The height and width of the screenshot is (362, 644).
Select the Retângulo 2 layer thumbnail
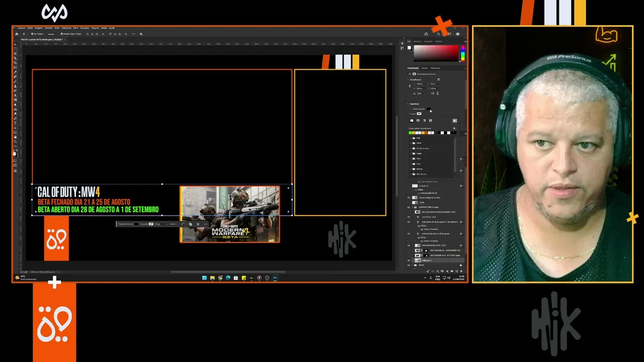(417, 260)
